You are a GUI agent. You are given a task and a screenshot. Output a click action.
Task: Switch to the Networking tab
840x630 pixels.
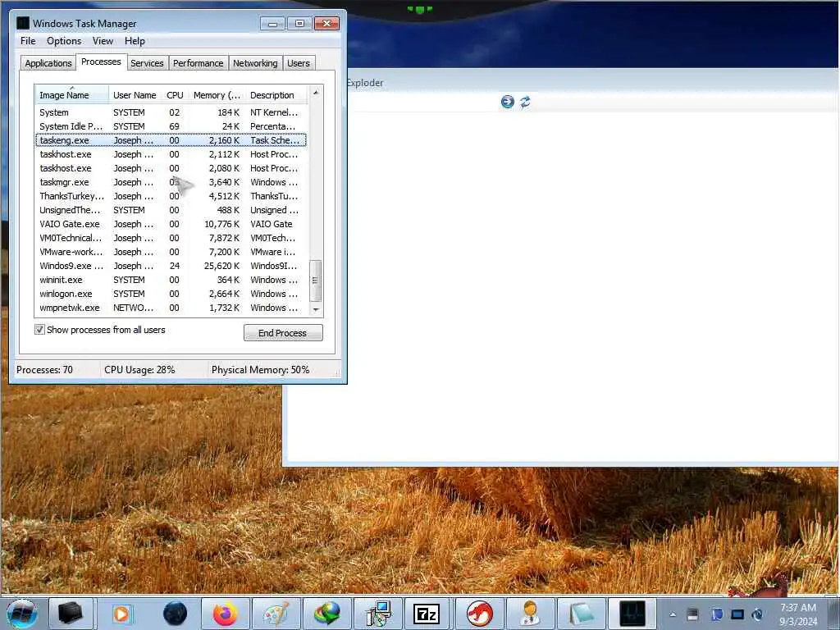(255, 63)
